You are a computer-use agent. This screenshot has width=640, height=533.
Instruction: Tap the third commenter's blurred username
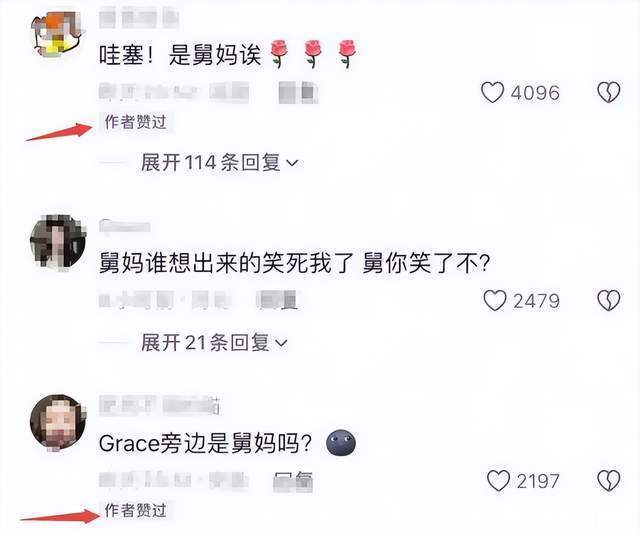point(160,405)
